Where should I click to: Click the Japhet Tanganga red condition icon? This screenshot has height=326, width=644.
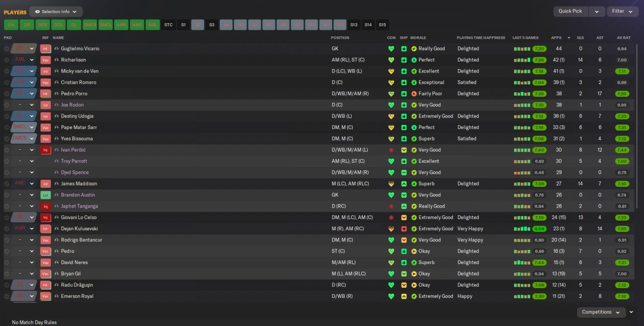tap(391, 206)
